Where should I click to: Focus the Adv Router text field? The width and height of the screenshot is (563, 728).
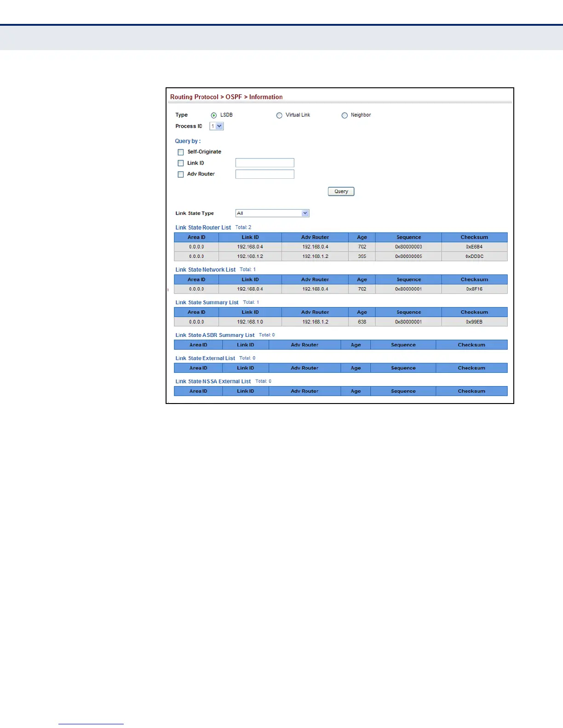point(265,174)
